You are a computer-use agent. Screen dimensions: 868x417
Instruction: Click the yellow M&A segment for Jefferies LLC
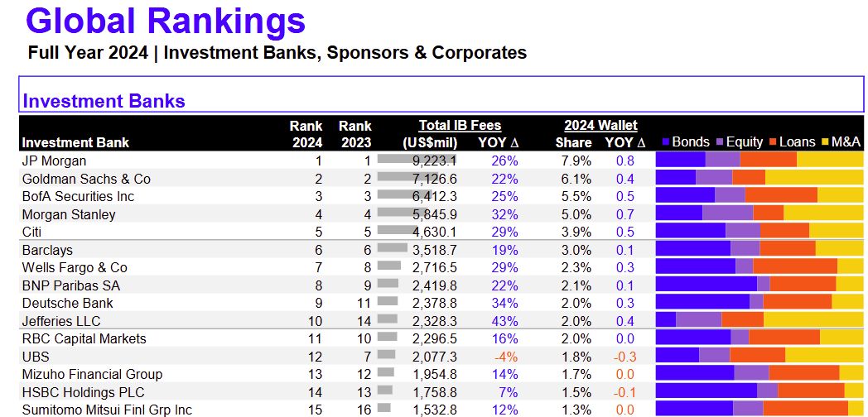click(x=813, y=320)
